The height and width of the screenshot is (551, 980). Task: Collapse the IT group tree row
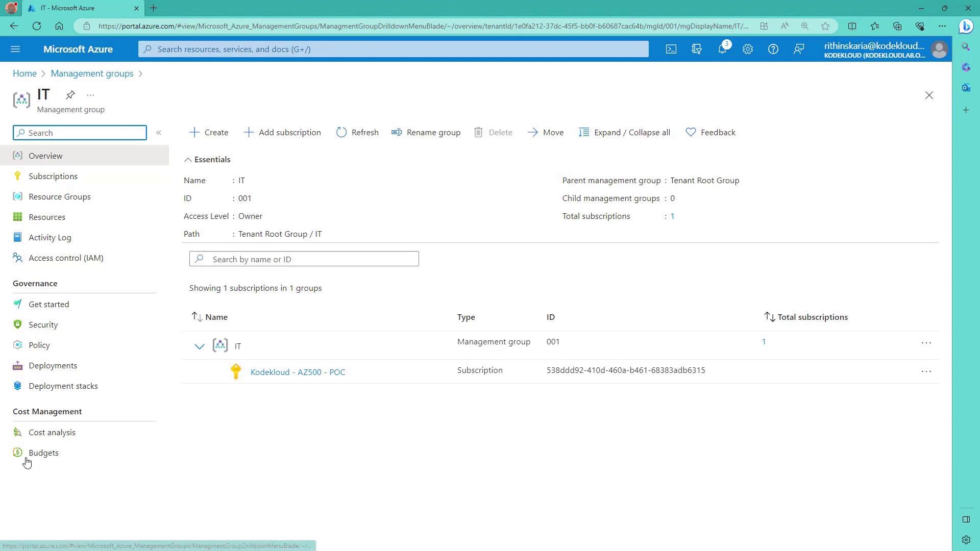coord(199,346)
